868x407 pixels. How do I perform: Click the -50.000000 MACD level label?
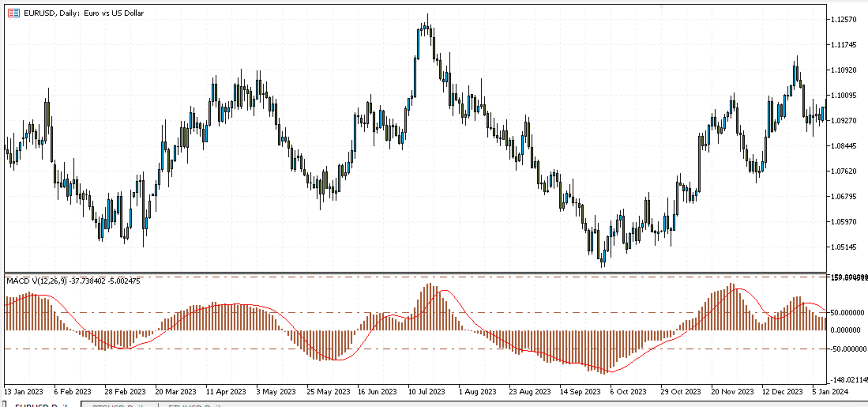tap(847, 349)
